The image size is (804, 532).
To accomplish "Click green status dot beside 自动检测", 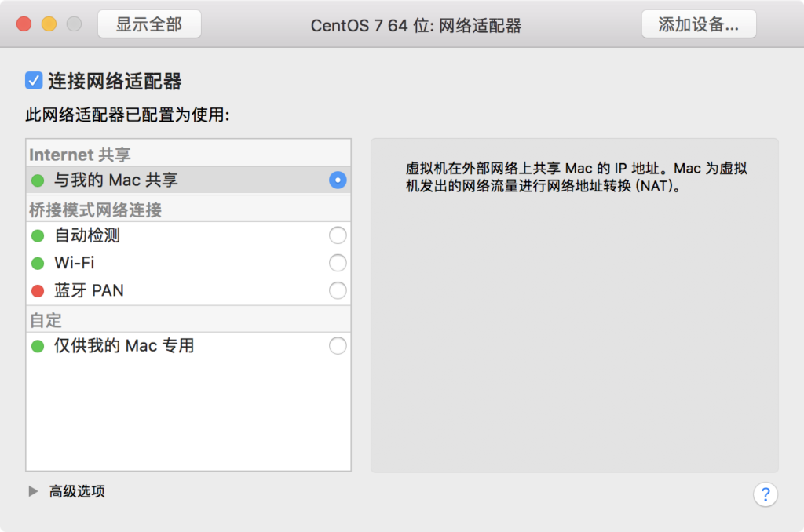I will tap(38, 235).
